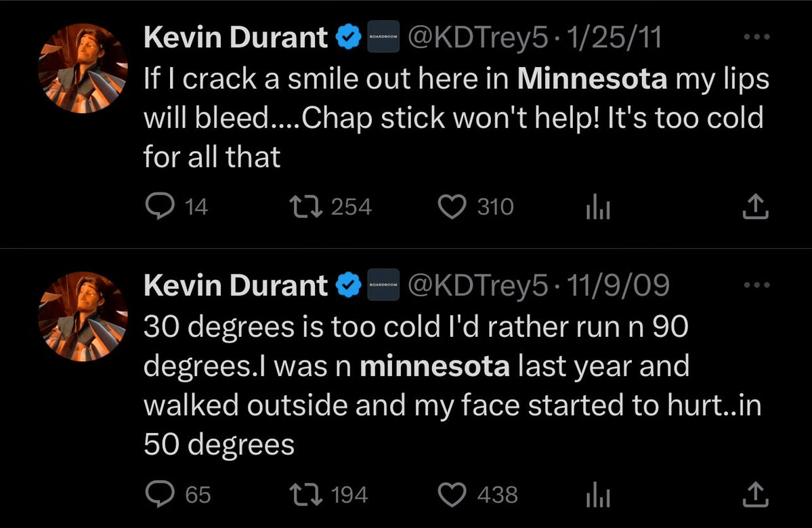Share the 1/25/11 tweet

click(756, 206)
